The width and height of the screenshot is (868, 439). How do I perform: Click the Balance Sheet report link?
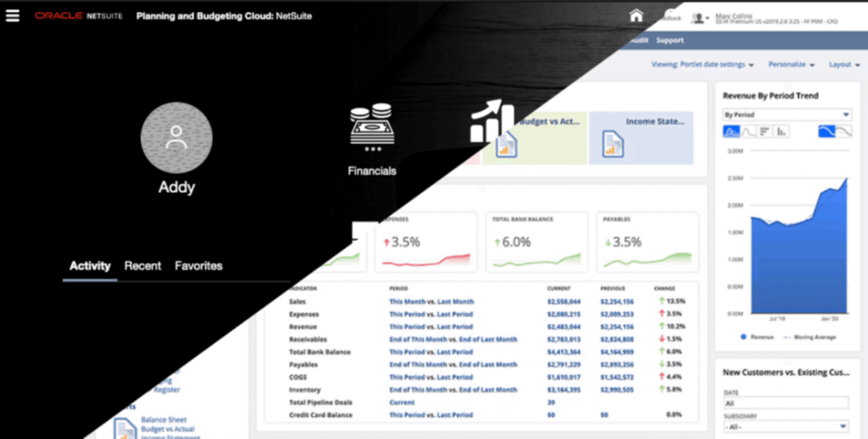(164, 420)
